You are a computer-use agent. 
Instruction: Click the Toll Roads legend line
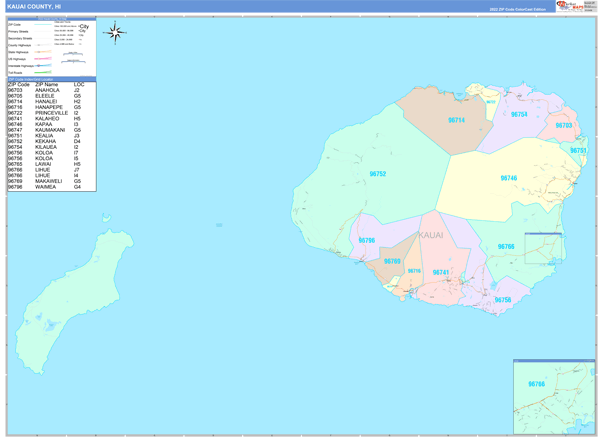coord(42,73)
